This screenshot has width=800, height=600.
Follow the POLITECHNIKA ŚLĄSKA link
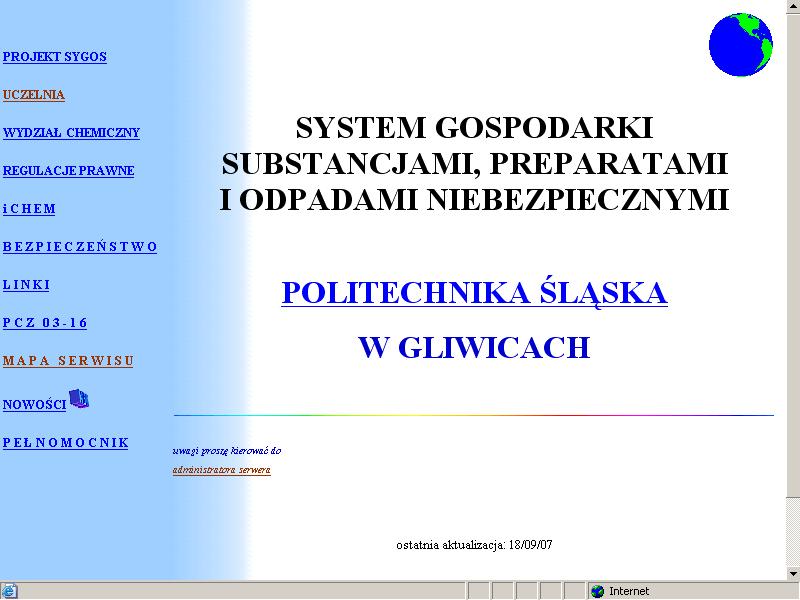click(474, 293)
